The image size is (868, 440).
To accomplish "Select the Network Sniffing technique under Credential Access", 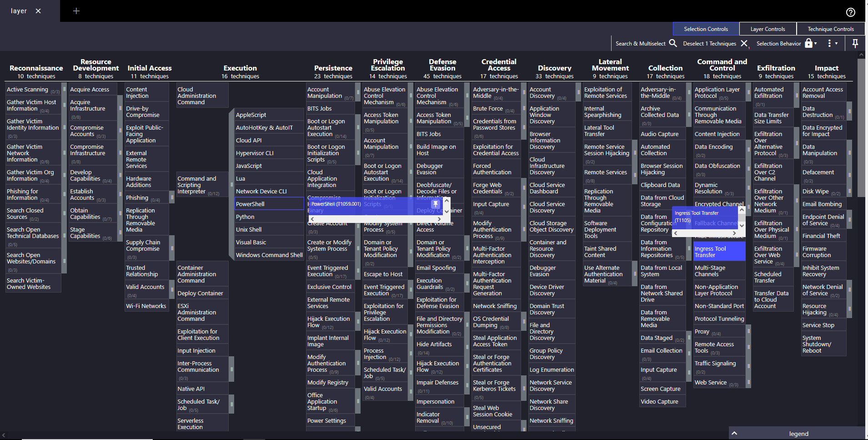I will tap(496, 305).
